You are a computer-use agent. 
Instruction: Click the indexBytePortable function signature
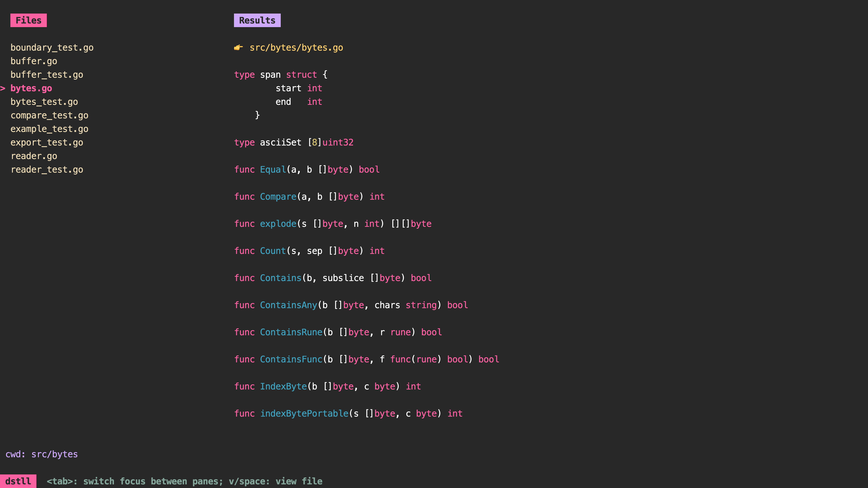point(348,413)
